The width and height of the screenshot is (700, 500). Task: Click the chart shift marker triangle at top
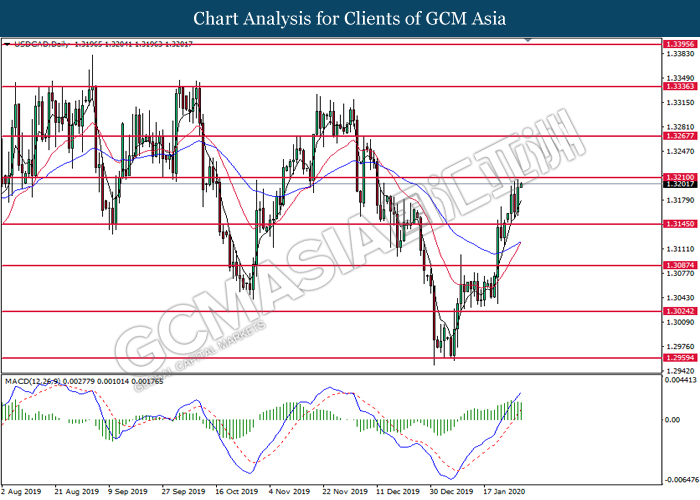528,40
